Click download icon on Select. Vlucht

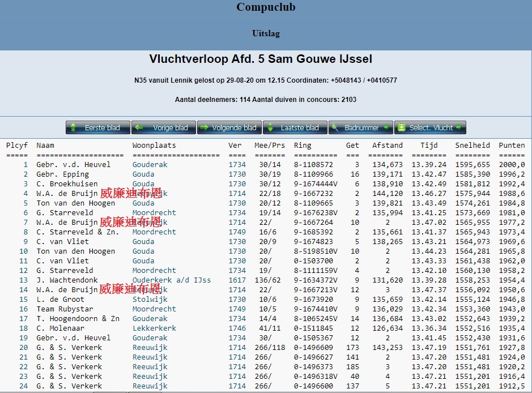pos(402,127)
